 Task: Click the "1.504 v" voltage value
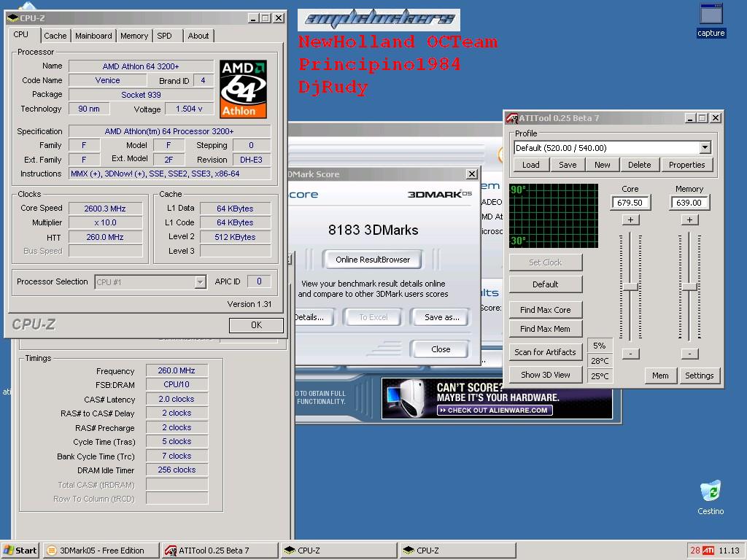(x=189, y=109)
